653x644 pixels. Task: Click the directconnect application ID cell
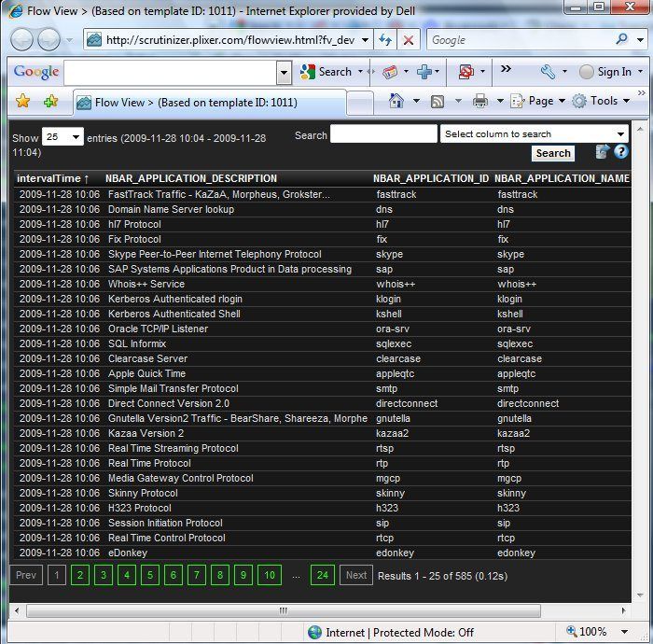point(407,403)
